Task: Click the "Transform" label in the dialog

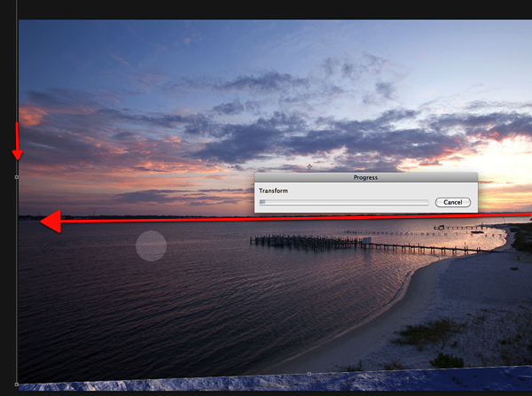Action: tap(273, 190)
